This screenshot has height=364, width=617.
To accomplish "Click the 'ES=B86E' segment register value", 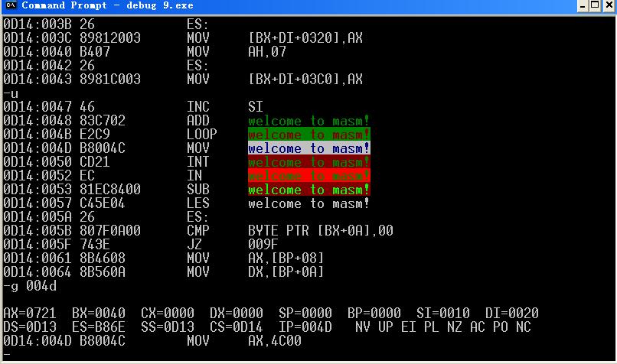I will (99, 327).
